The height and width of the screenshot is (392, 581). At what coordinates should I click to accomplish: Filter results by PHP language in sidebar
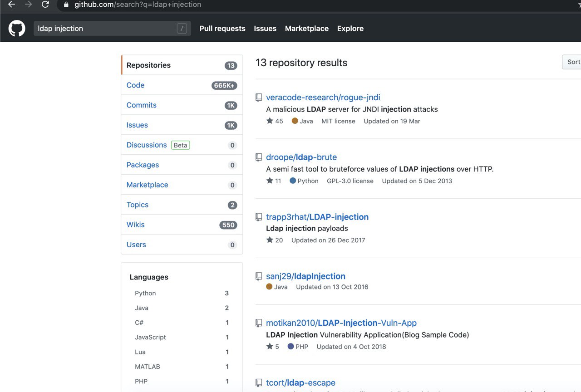pos(182,381)
